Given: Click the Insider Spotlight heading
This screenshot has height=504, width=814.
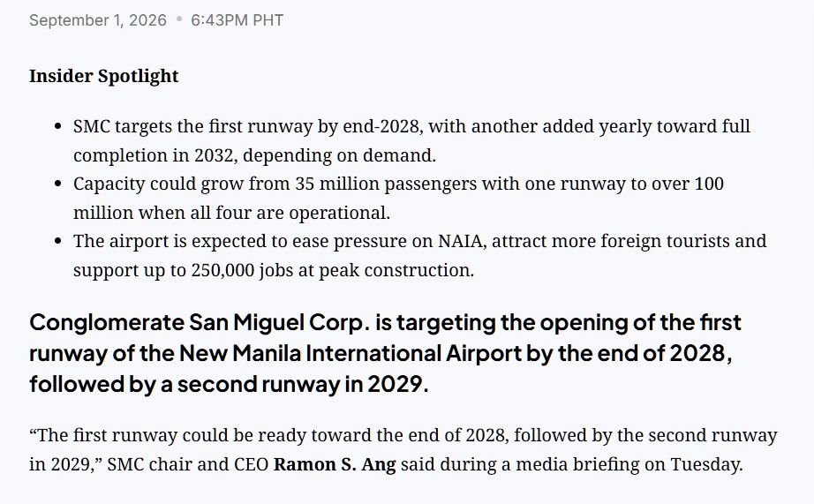Looking at the screenshot, I should [104, 76].
